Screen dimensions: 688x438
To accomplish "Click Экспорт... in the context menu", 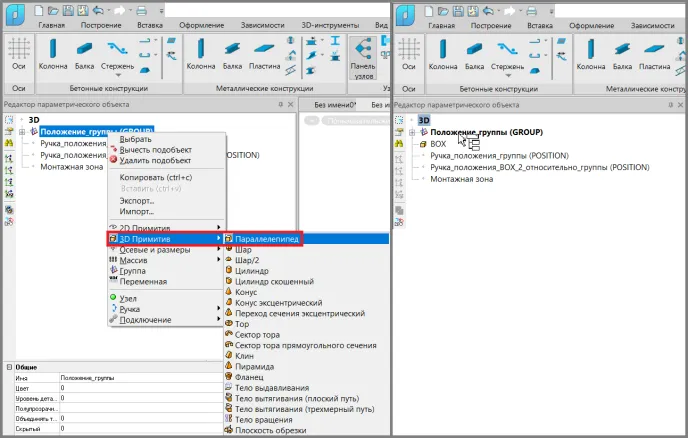I will [136, 200].
